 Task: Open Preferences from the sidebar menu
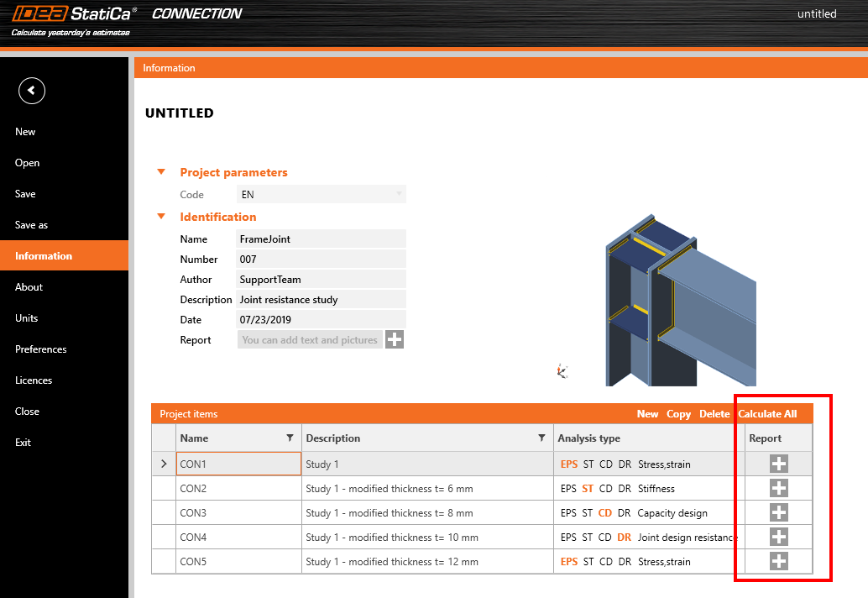(x=39, y=349)
